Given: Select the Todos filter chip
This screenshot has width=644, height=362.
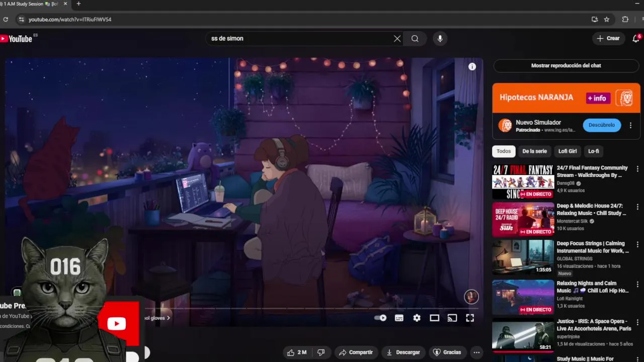Looking at the screenshot, I should coord(504,151).
